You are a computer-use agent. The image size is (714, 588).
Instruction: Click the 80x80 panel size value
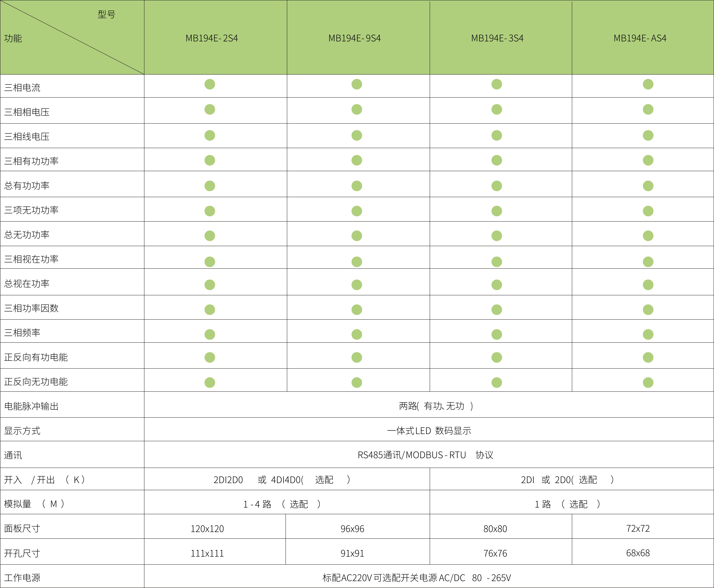pos(495,529)
